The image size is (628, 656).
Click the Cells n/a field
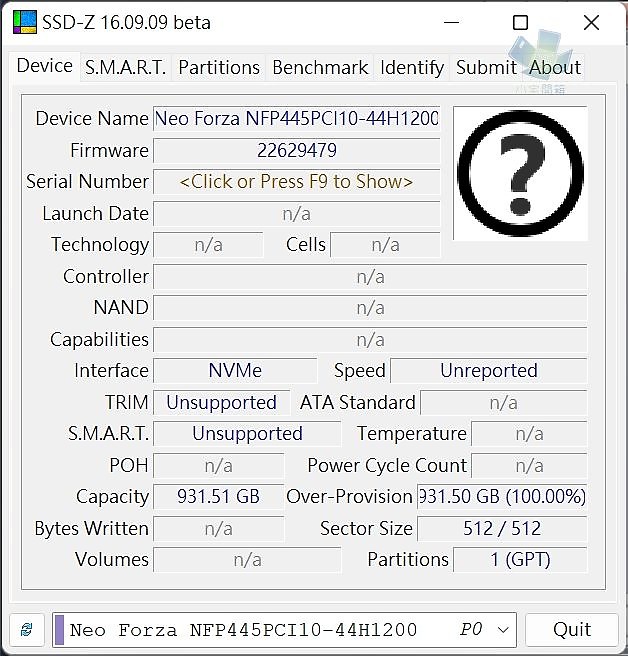(x=385, y=245)
